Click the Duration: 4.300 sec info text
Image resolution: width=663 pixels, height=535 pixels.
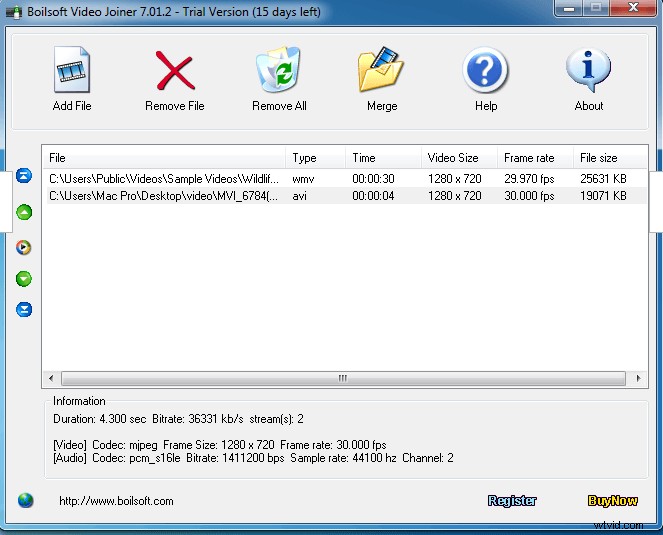point(99,419)
